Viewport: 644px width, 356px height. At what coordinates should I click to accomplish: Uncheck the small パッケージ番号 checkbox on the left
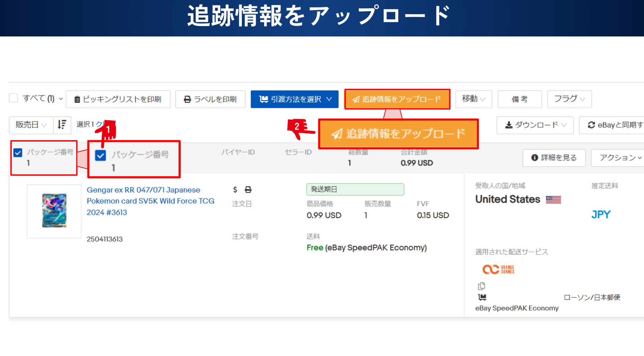(18, 153)
